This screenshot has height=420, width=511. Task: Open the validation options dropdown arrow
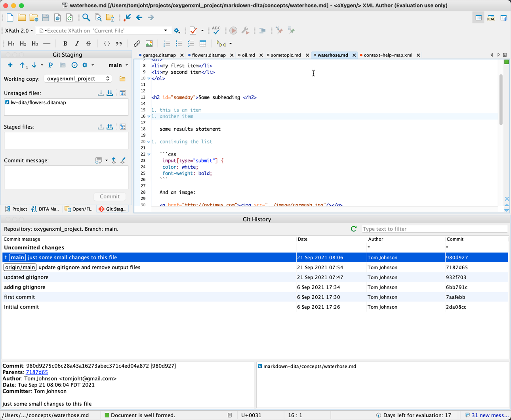202,30
